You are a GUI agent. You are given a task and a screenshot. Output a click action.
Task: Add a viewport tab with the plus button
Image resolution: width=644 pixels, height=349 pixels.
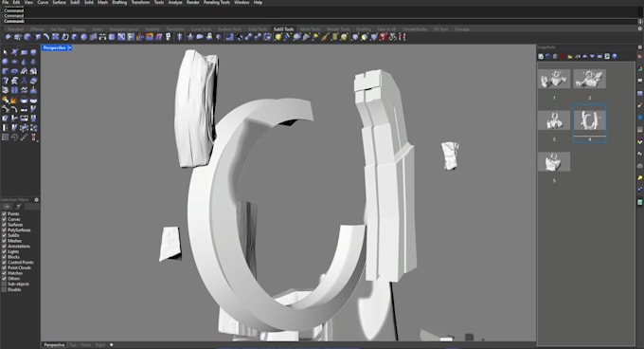pyautogui.click(x=112, y=345)
